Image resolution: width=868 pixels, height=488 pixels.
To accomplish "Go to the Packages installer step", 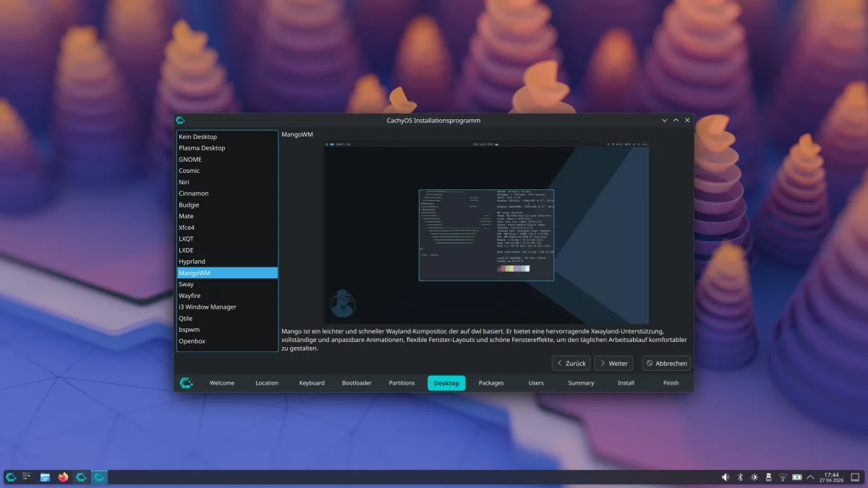I will coord(491,383).
